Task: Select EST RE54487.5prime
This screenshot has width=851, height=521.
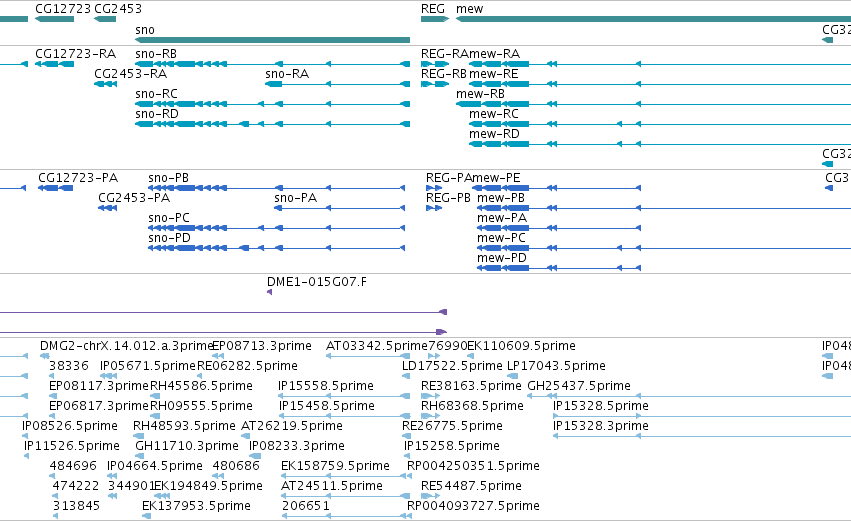Action: (430, 496)
